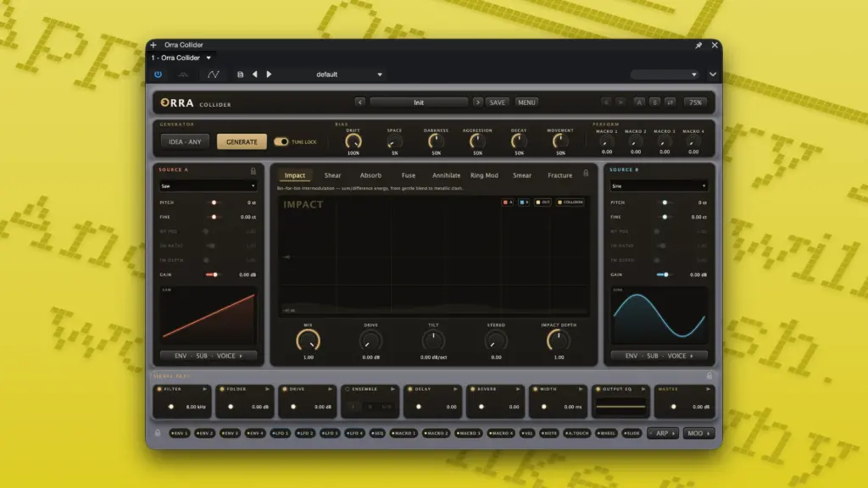Go to previous host preset with left triangle
The width and height of the screenshot is (868, 488).
pos(254,75)
